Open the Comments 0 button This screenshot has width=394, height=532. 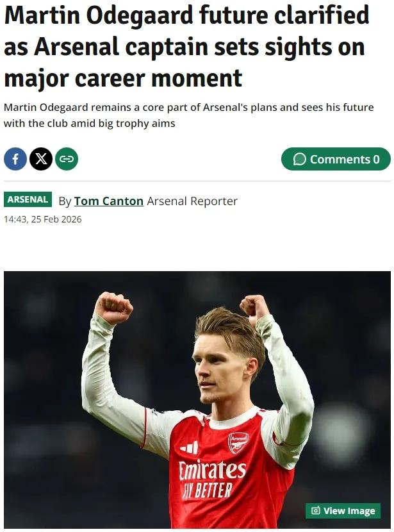[335, 159]
